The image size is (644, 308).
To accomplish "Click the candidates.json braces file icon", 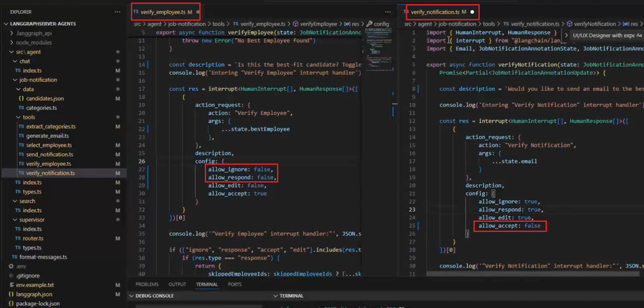I will (21, 98).
